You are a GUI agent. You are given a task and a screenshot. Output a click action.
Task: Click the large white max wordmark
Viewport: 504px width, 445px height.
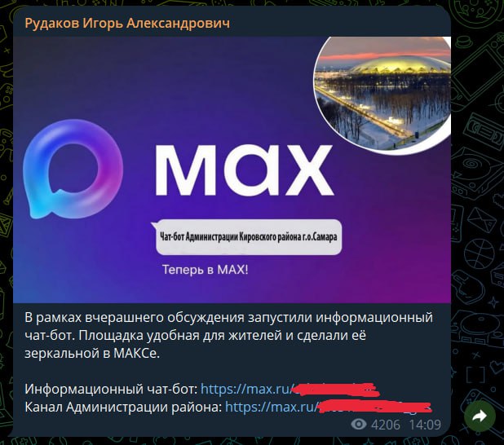point(245,170)
